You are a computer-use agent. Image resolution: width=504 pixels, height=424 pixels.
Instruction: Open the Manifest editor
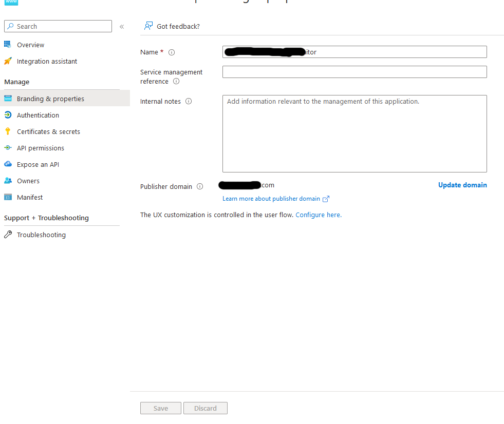point(30,197)
